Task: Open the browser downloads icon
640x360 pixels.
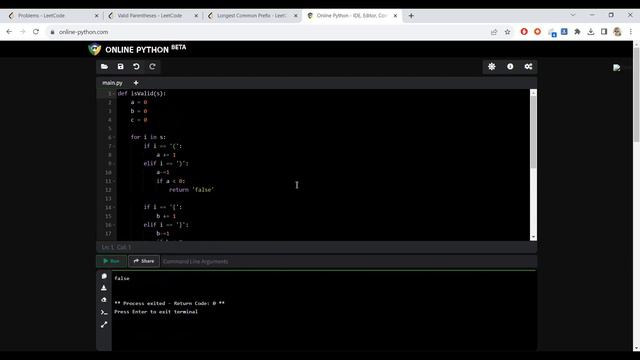Action: pyautogui.click(x=591, y=31)
